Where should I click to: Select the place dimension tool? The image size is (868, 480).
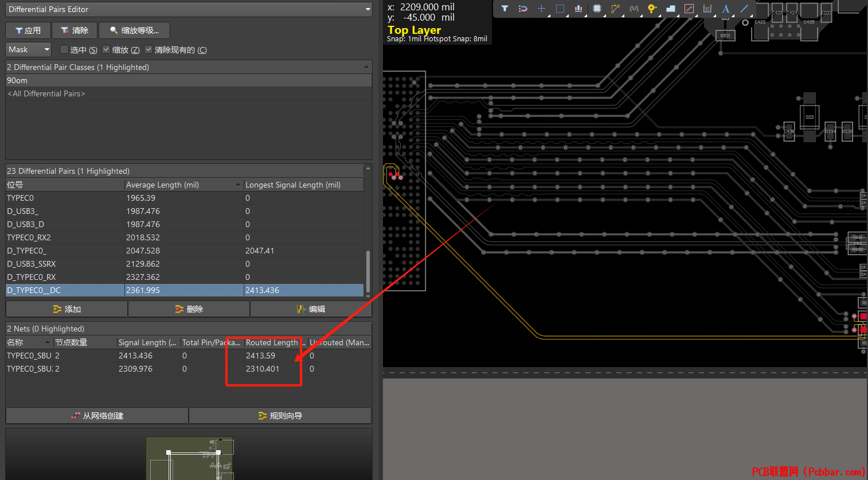707,9
